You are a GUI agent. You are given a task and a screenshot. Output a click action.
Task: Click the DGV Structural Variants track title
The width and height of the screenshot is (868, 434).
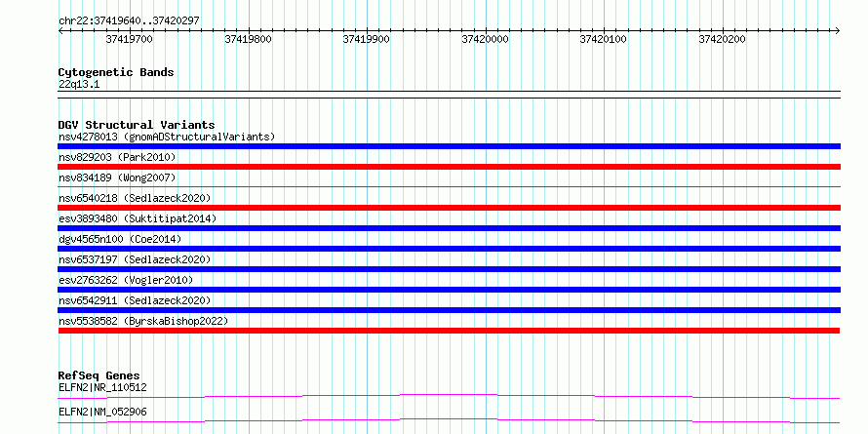[137, 125]
